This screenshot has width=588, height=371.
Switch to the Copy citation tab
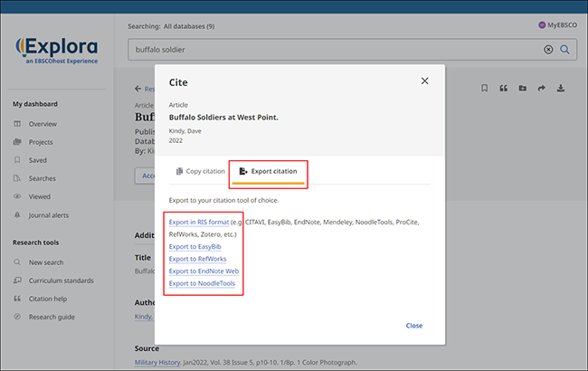coord(201,171)
